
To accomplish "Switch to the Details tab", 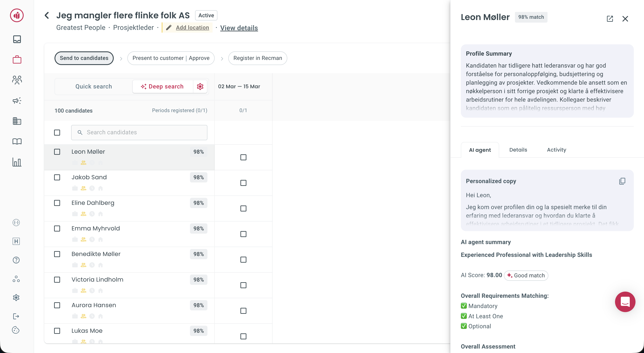I will [518, 150].
